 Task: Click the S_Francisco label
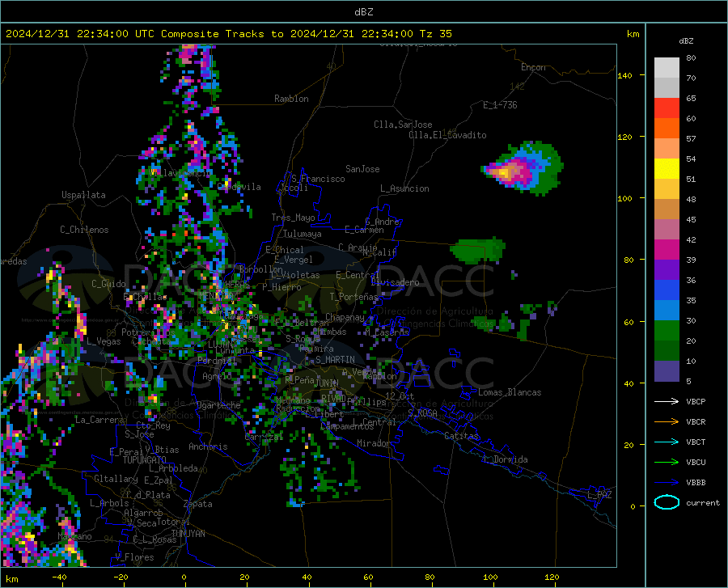[x=319, y=179]
